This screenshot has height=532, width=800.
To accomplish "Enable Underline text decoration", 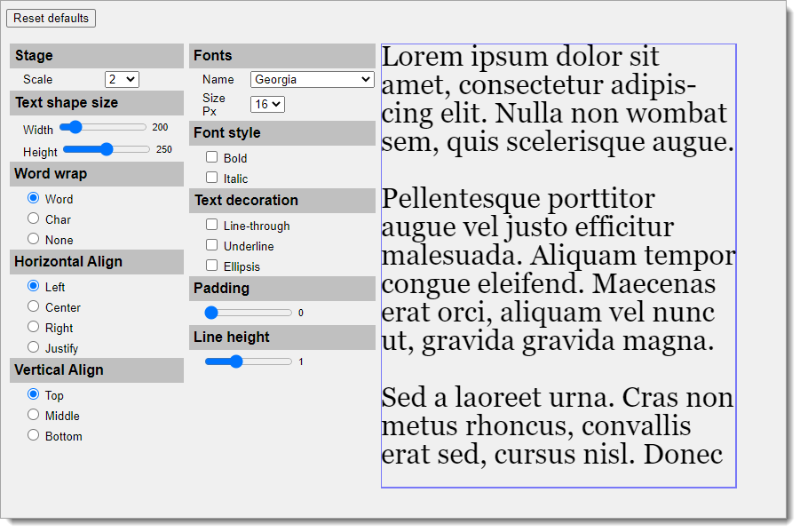I will pyautogui.click(x=211, y=245).
